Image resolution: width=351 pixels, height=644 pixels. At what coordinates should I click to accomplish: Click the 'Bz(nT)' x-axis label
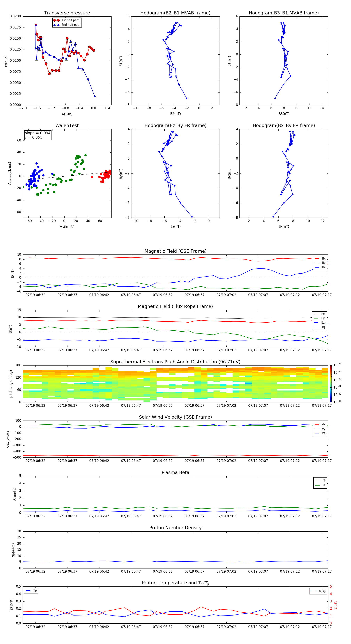coord(175,227)
